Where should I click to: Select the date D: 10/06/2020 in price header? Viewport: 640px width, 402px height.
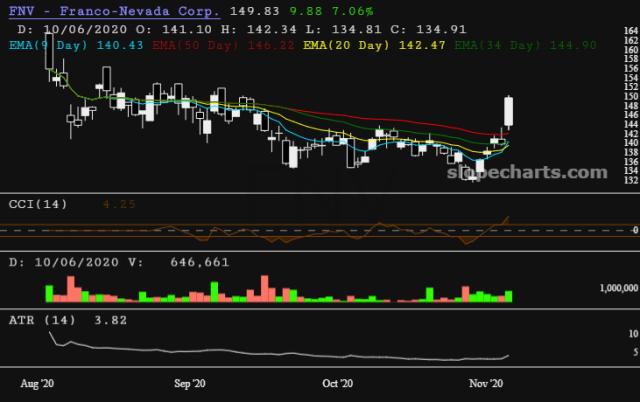(72, 29)
